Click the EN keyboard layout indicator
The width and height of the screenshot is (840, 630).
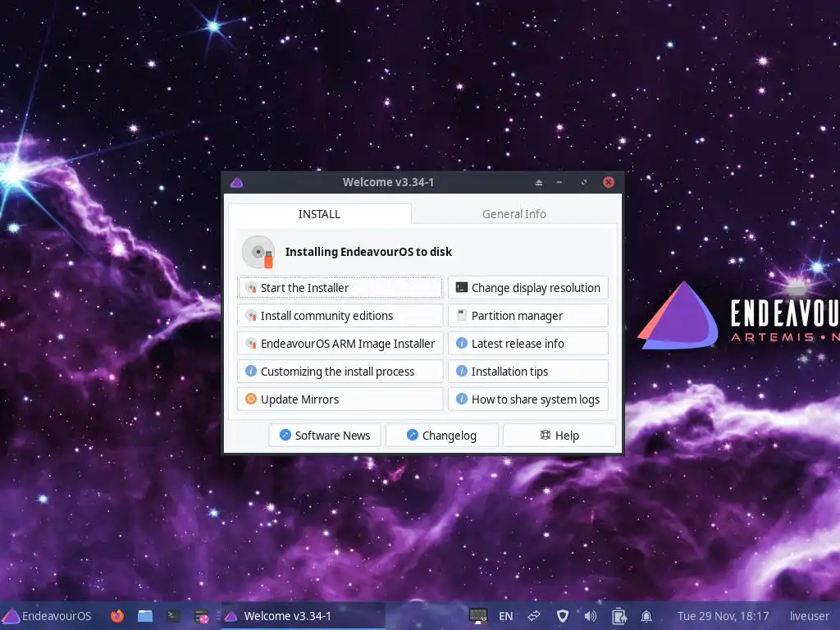click(505, 616)
